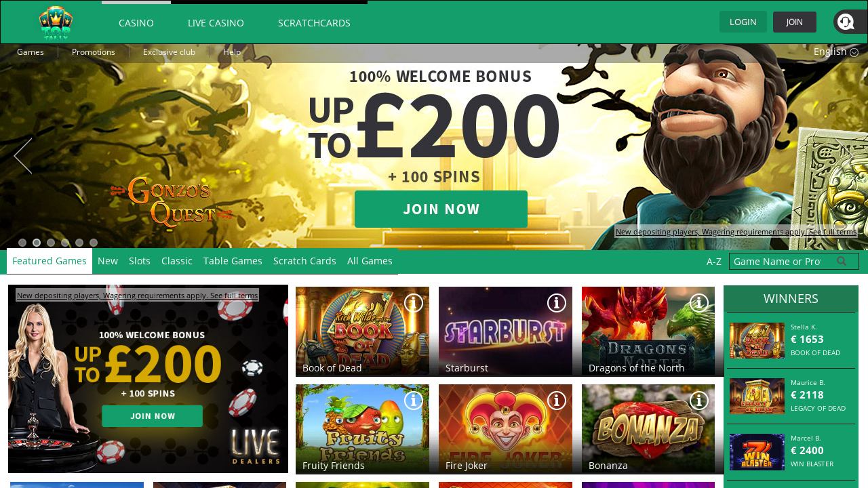The image size is (868, 488).
Task: Click the LOGIN button
Action: (743, 22)
